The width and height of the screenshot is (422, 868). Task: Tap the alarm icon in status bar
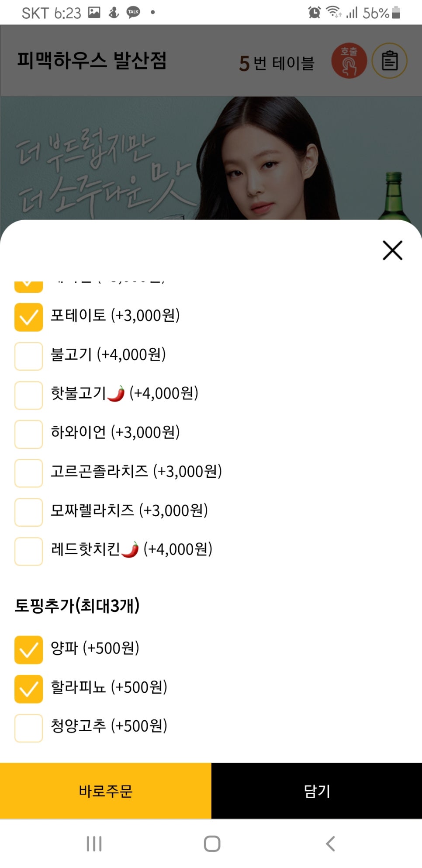314,12
